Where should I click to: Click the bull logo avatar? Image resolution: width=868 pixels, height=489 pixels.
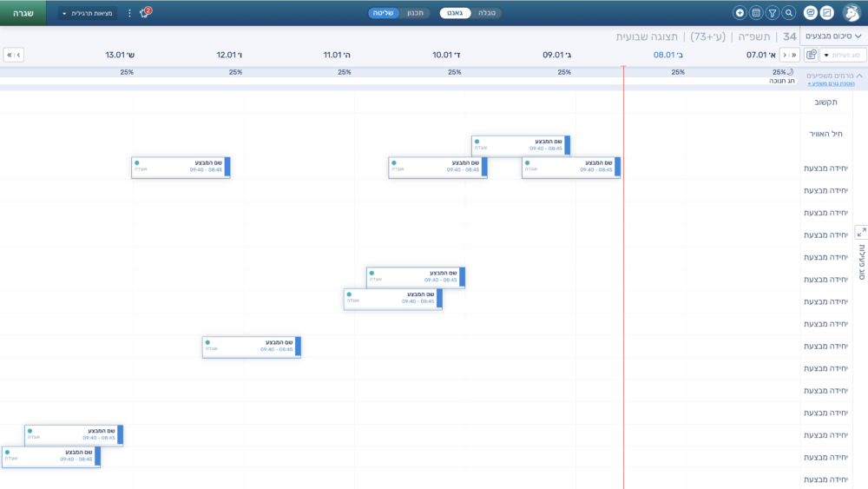pos(852,13)
